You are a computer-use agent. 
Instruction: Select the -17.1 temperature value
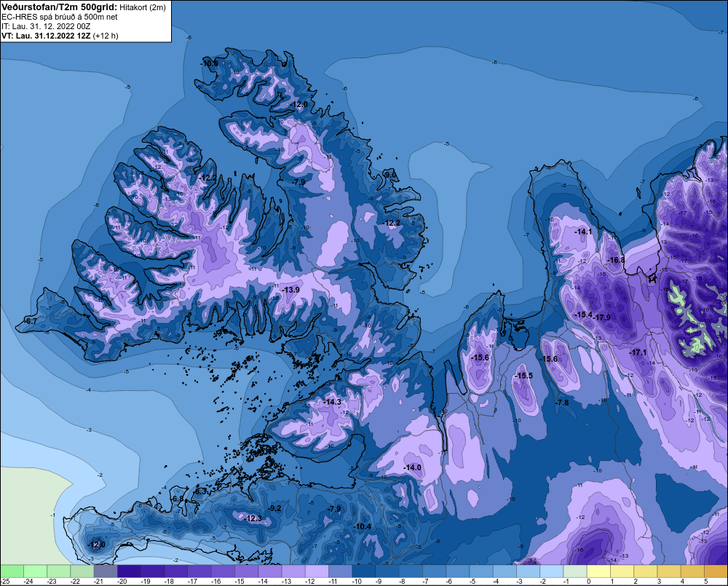pos(638,352)
